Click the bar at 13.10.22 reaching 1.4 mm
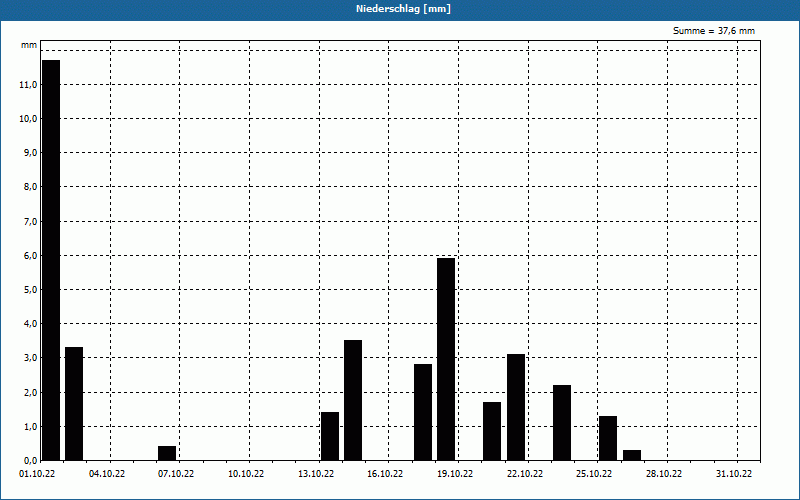This screenshot has width=800, height=500. [x=330, y=437]
